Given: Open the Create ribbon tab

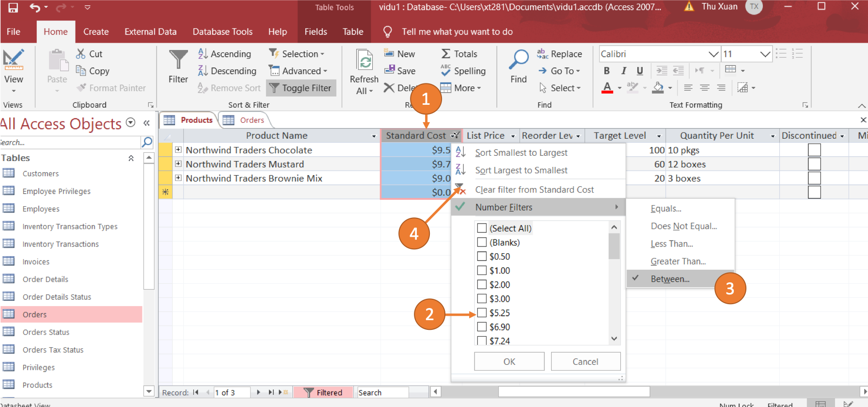Looking at the screenshot, I should tap(96, 32).
